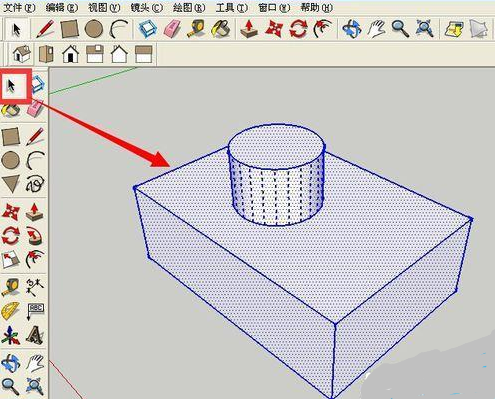Pick Tape Measure in left tool set
495x399 pixels.
pos(11,288)
